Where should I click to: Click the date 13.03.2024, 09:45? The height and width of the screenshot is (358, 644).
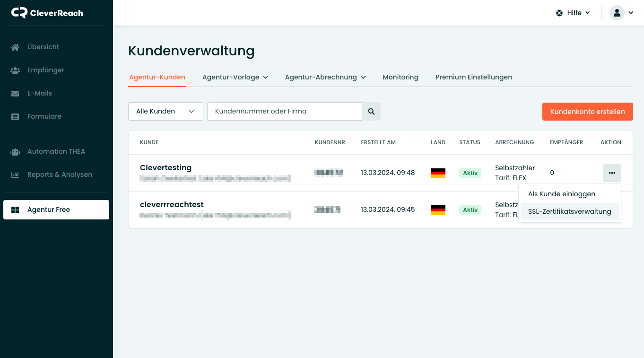click(x=388, y=210)
